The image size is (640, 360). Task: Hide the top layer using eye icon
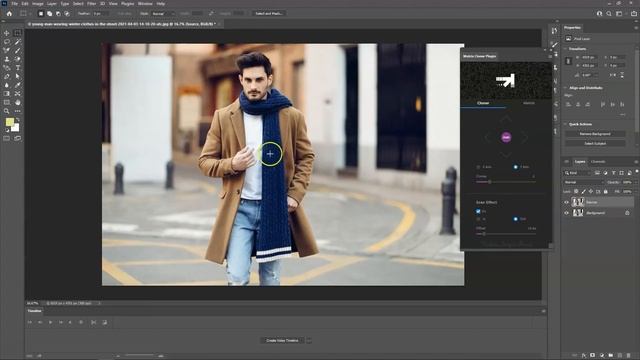point(567,202)
